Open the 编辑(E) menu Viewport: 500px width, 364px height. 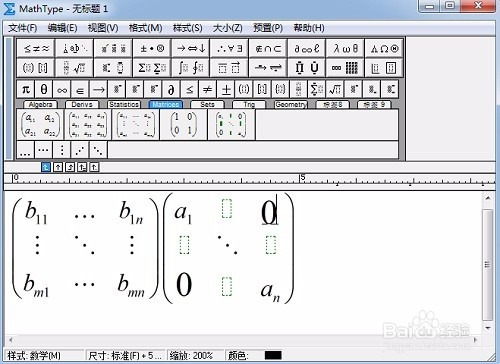click(62, 28)
